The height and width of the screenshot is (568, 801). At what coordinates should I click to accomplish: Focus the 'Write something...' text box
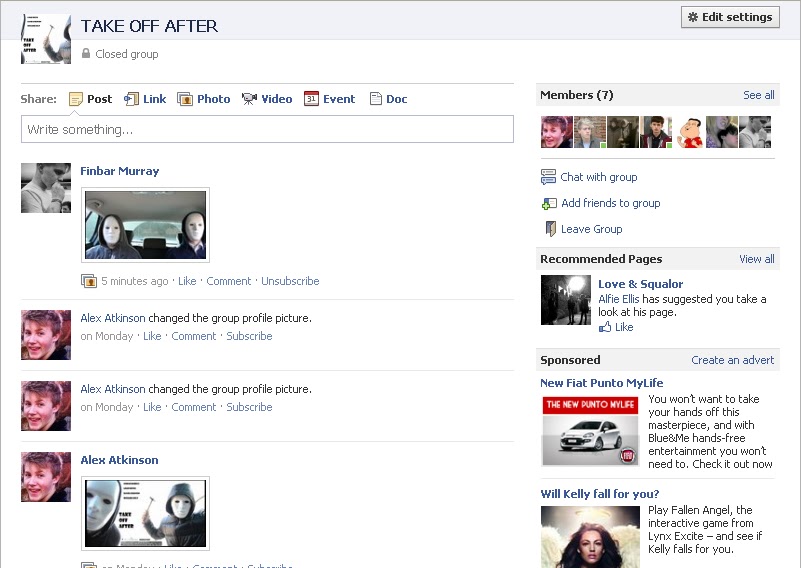click(267, 129)
